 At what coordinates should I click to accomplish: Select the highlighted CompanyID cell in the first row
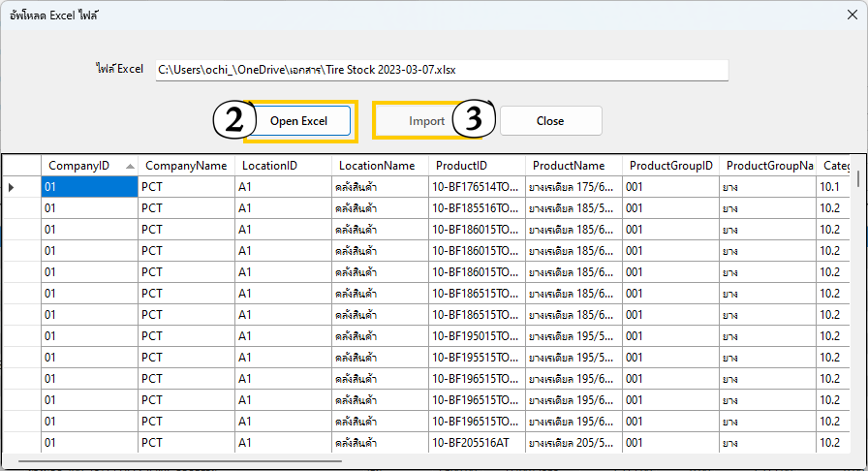click(89, 187)
